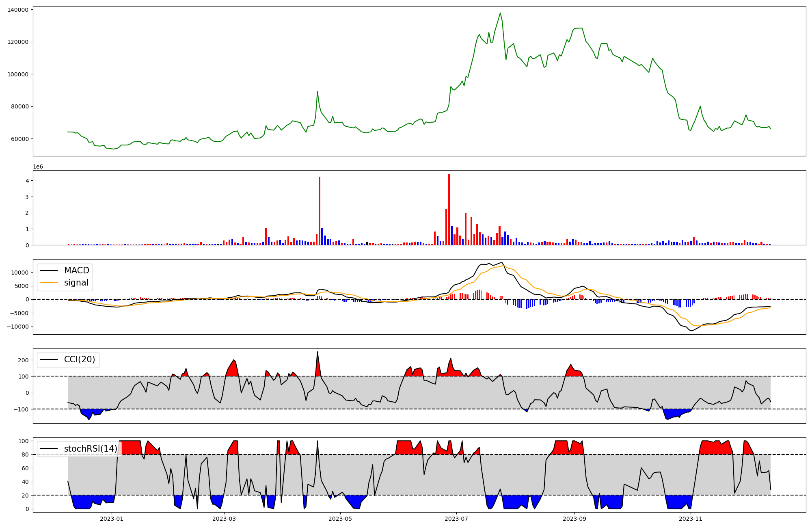Click the 1e6 volume scale label
Viewport: 812px width, 528px height.
click(x=38, y=167)
